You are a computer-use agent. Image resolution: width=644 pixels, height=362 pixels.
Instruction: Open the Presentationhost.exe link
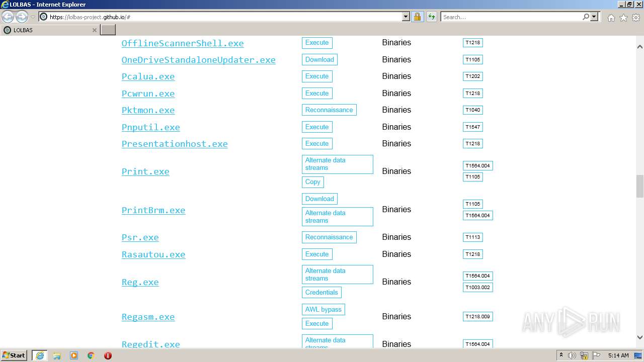(175, 144)
